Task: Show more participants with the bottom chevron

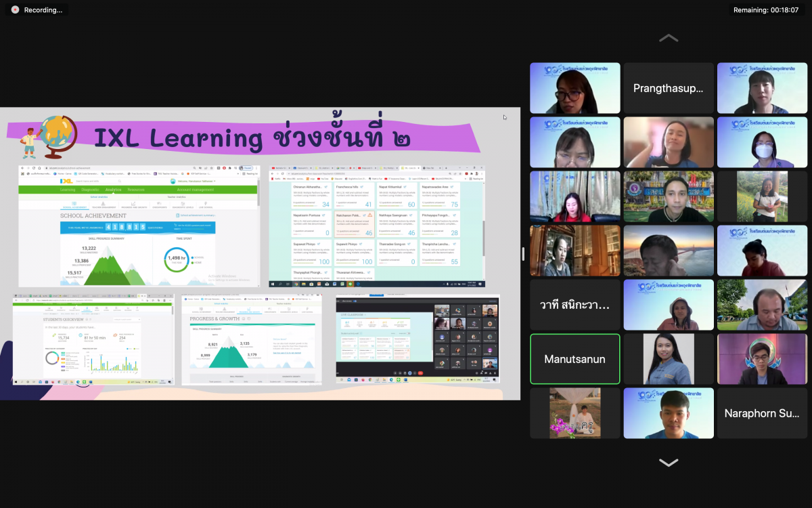Action: coord(668,463)
